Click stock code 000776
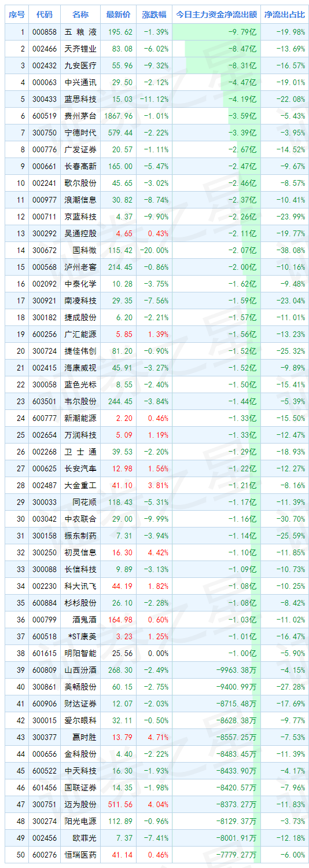The image size is (309, 868). (x=45, y=149)
